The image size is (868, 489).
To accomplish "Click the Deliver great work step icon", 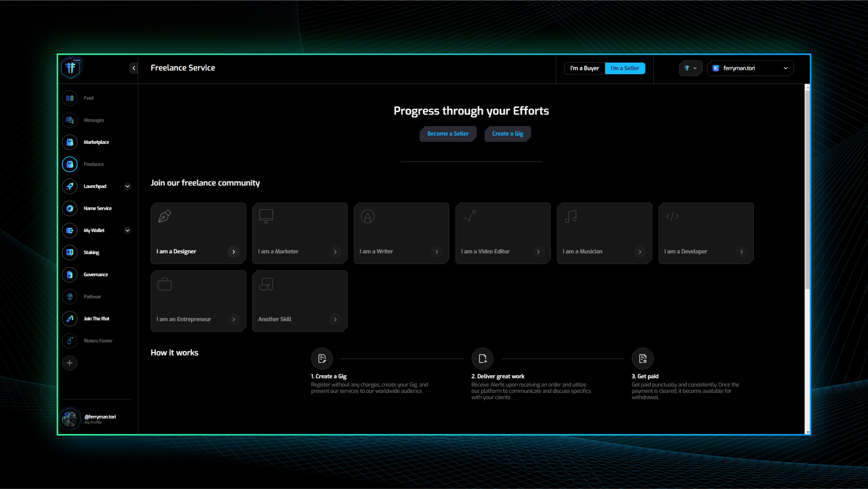I will (x=482, y=358).
